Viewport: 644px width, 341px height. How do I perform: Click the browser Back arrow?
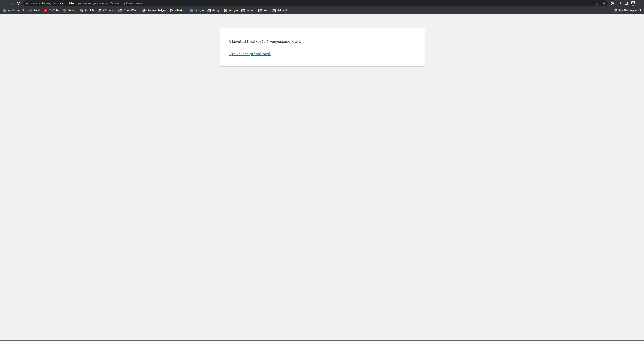(x=5, y=3)
